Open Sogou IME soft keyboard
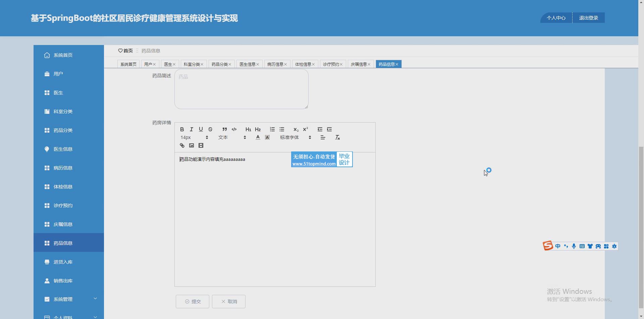This screenshot has width=644, height=319. [582, 246]
